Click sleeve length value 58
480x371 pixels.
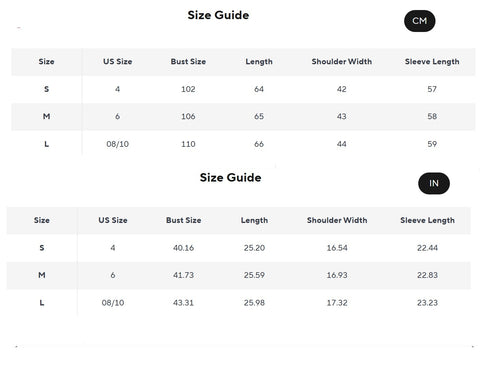point(432,116)
